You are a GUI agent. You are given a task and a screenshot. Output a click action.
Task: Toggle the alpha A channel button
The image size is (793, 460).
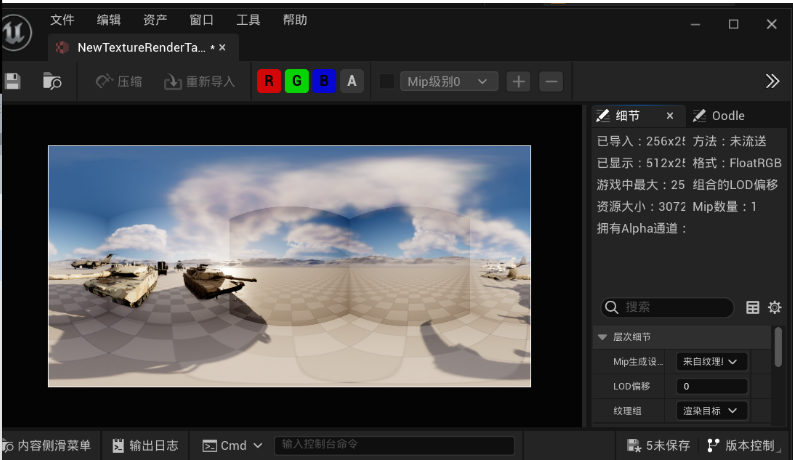[351, 81]
